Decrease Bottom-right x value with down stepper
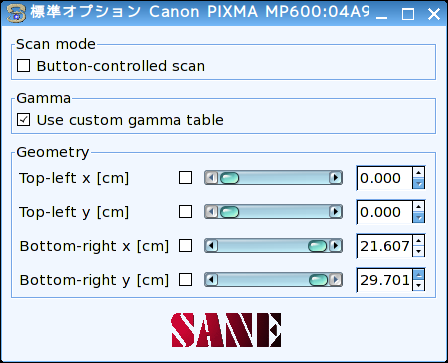Screen dimensions: 448x363 (419, 252)
